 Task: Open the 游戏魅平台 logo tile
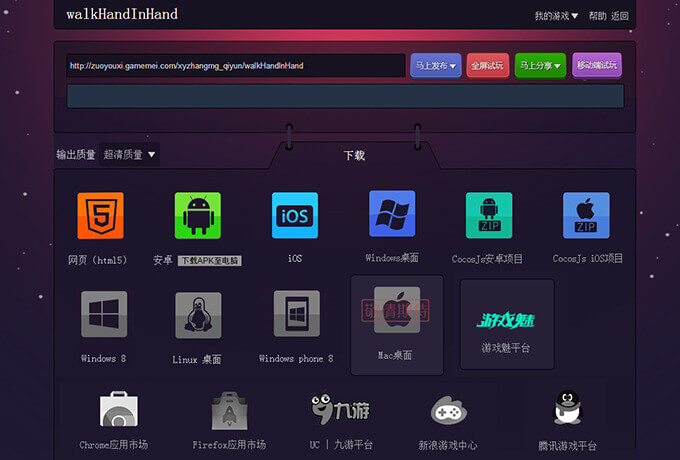(x=507, y=324)
